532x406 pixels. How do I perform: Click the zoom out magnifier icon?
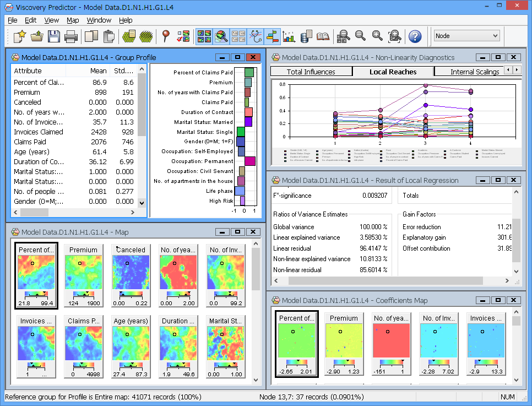pos(360,36)
